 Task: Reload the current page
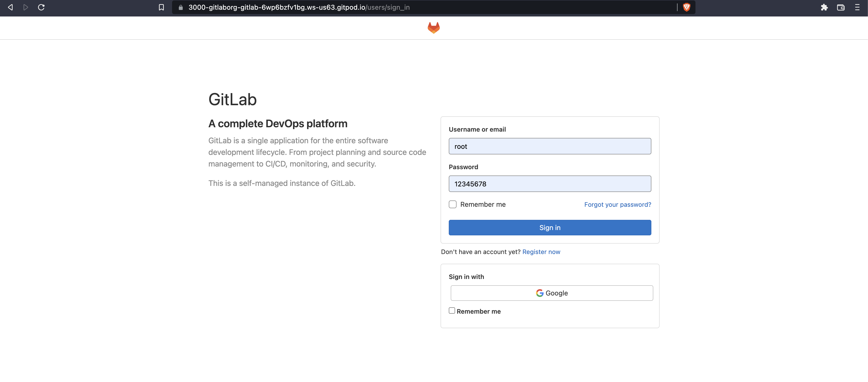(x=41, y=8)
